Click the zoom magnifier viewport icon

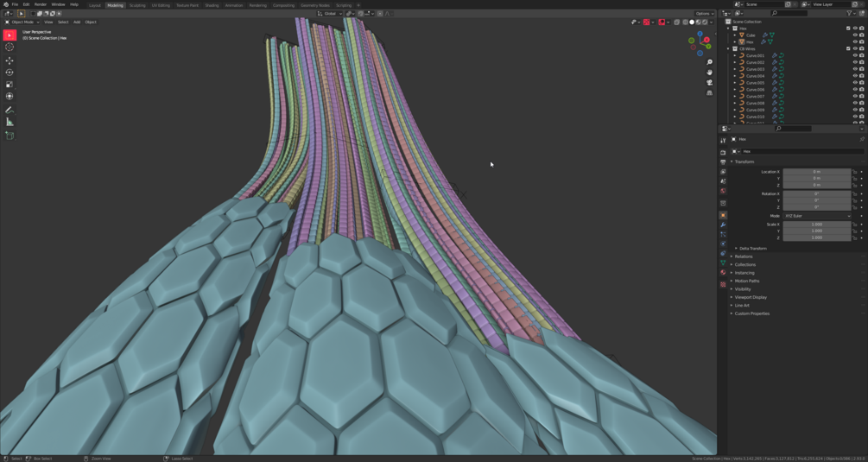coord(710,62)
